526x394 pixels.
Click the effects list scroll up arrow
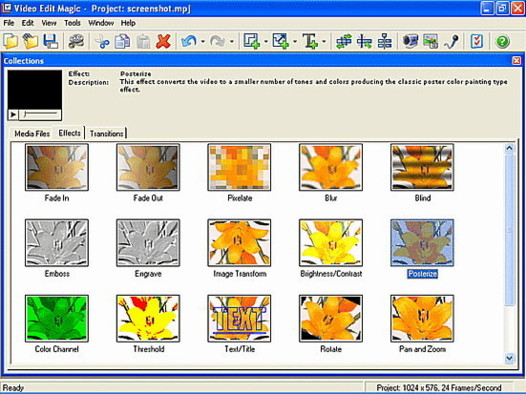tap(509, 148)
